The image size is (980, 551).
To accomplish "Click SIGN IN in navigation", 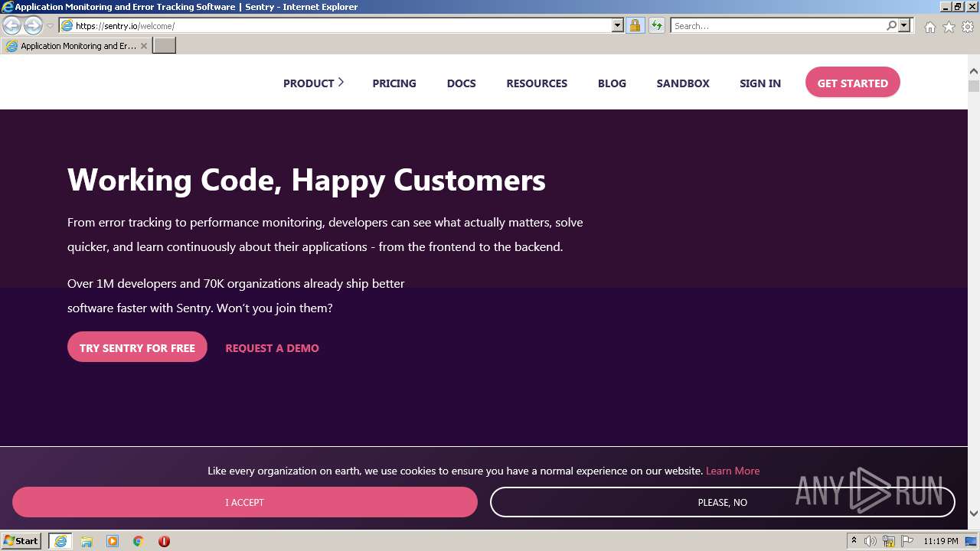I will coord(760,83).
